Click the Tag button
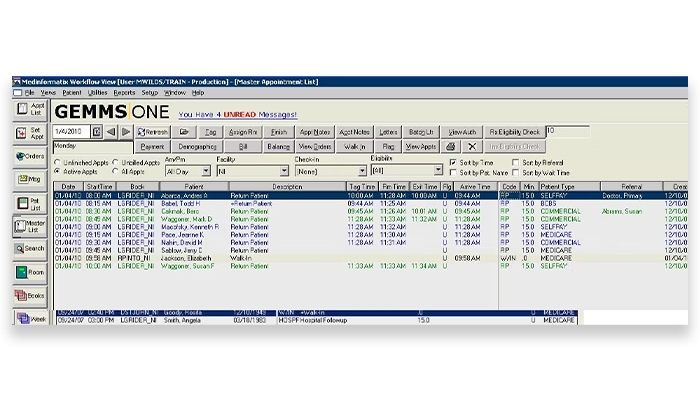Viewport: 700px width, 400px height. pyautogui.click(x=210, y=132)
